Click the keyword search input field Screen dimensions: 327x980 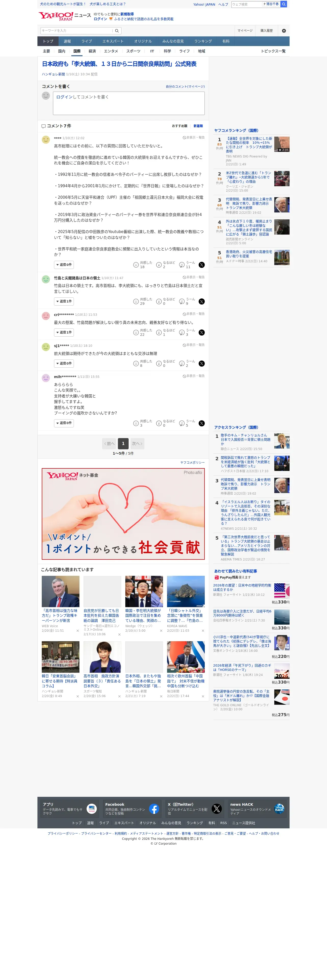point(76,31)
